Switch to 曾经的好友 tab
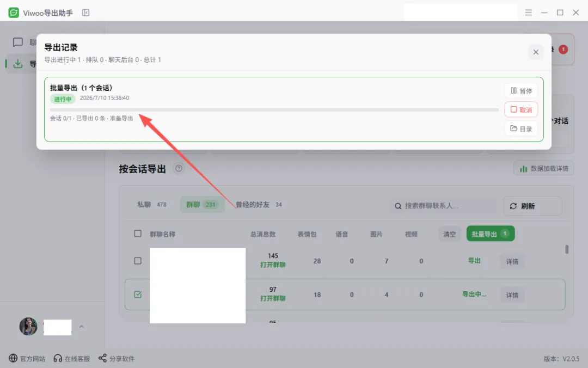 (x=259, y=205)
